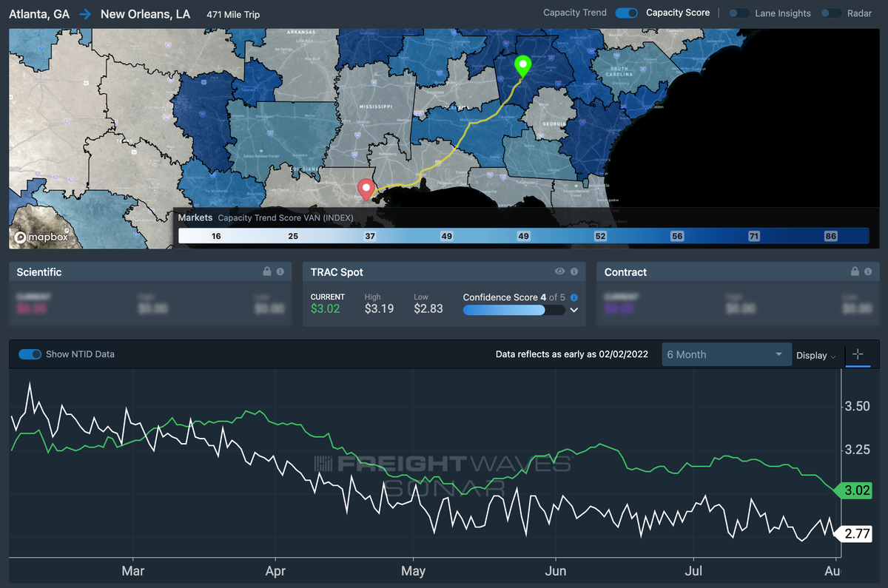Click the TRAC Spot current rate $3.02

coord(325,308)
